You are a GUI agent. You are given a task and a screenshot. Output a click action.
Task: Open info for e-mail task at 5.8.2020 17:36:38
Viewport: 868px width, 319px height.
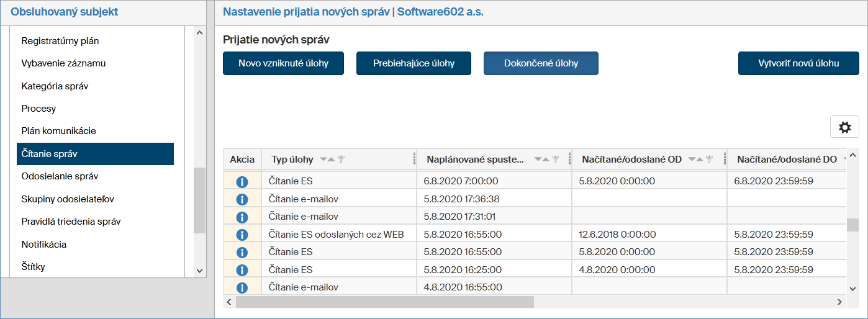pyautogui.click(x=242, y=199)
